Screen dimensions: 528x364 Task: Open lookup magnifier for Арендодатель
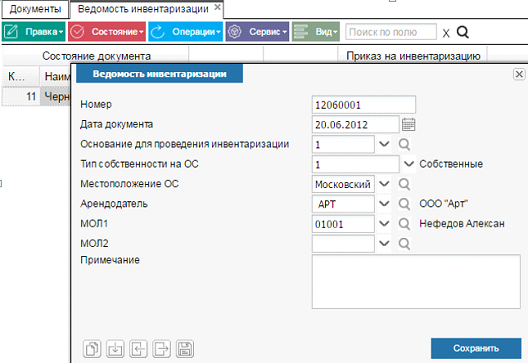pyautogui.click(x=404, y=204)
